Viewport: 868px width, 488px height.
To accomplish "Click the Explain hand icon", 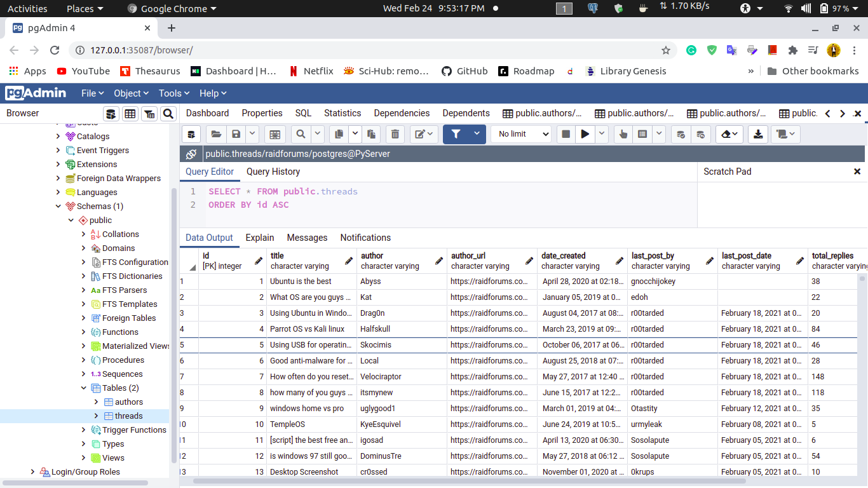I will point(623,134).
